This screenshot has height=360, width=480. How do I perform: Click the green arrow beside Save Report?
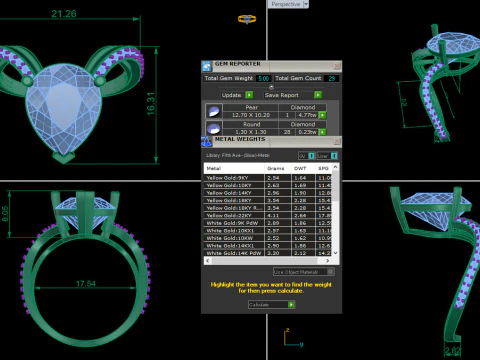tap(318, 95)
